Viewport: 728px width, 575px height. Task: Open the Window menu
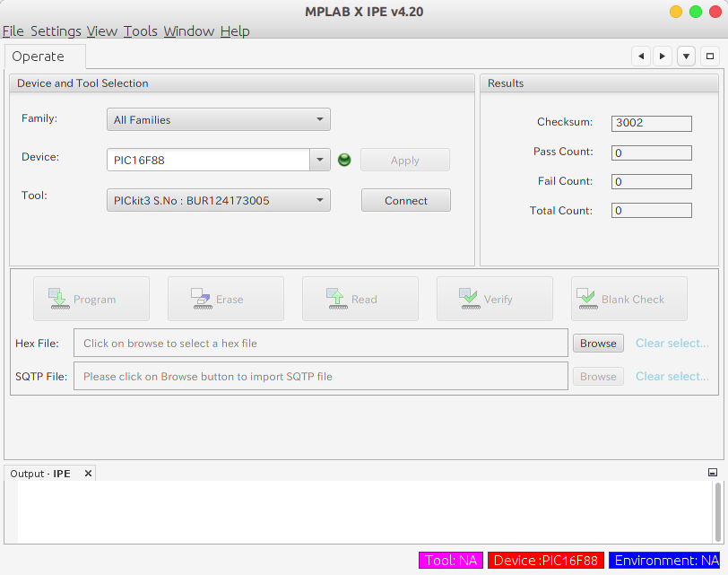point(188,31)
